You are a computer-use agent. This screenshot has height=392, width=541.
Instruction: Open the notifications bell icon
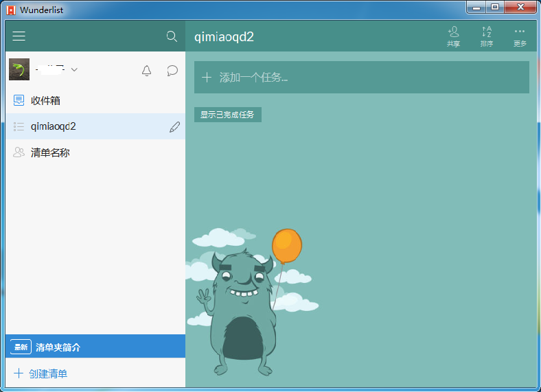pos(147,71)
